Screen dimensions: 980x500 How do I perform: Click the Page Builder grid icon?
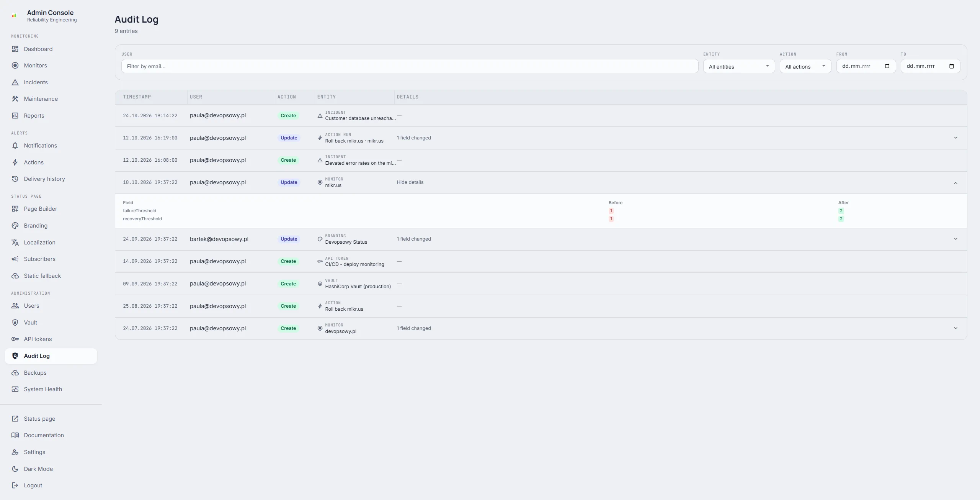15,209
